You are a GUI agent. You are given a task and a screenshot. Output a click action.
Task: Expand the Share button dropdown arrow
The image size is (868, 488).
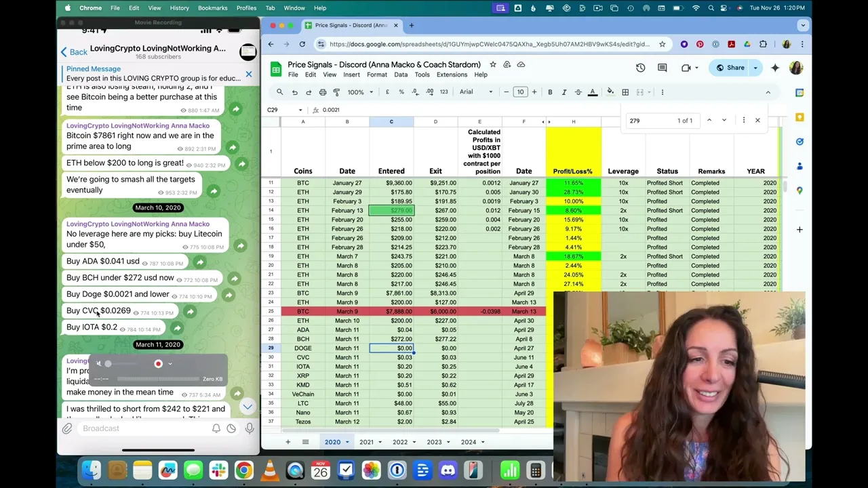(x=755, y=68)
